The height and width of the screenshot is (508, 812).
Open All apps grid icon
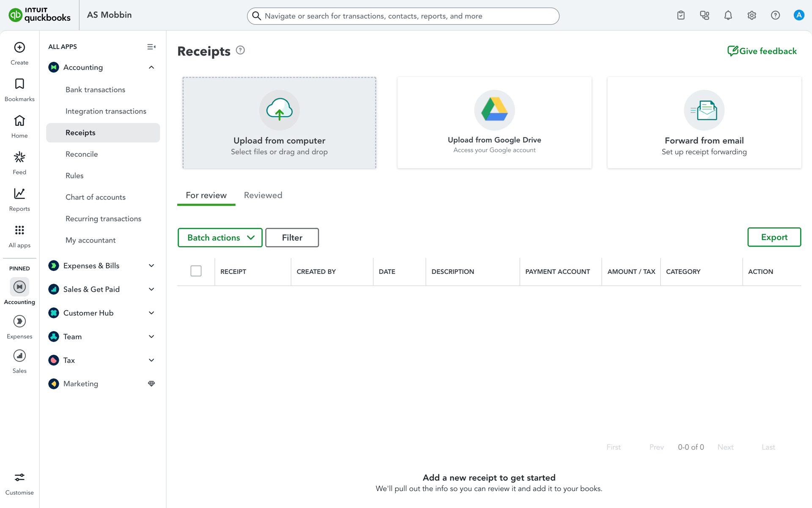(19, 230)
